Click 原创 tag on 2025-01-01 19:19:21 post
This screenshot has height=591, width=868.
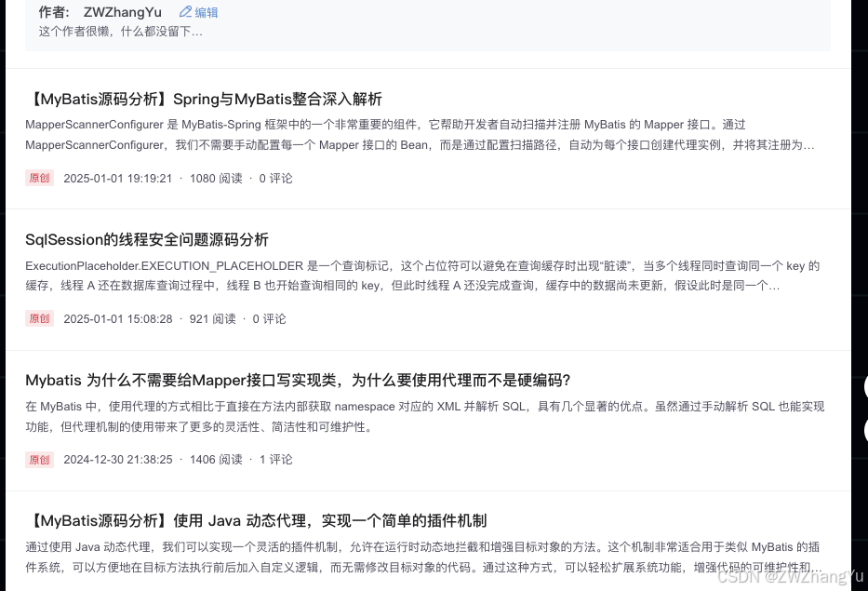click(39, 178)
